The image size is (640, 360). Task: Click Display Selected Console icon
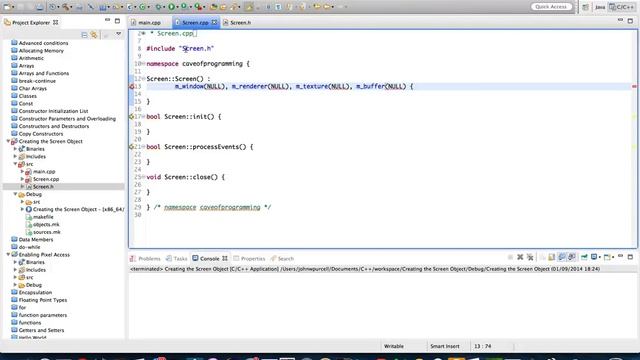(x=594, y=257)
